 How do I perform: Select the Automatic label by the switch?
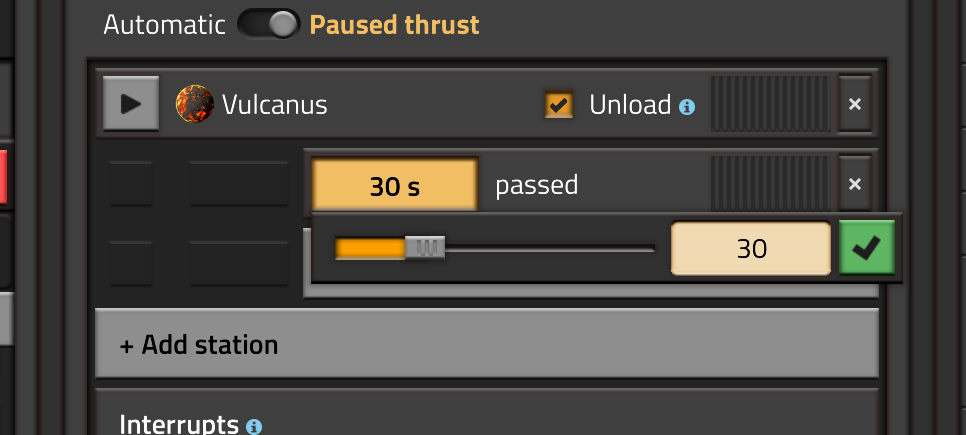point(164,25)
